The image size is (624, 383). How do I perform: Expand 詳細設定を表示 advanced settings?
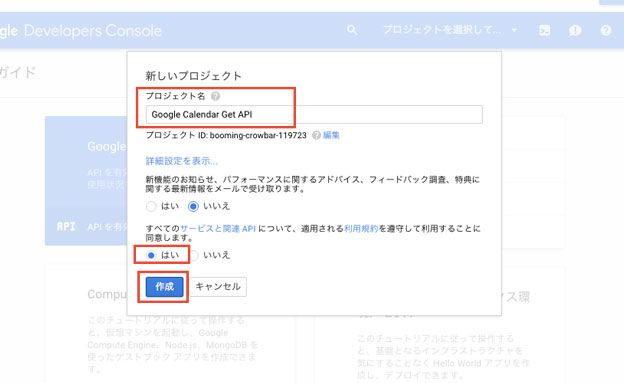(x=181, y=161)
